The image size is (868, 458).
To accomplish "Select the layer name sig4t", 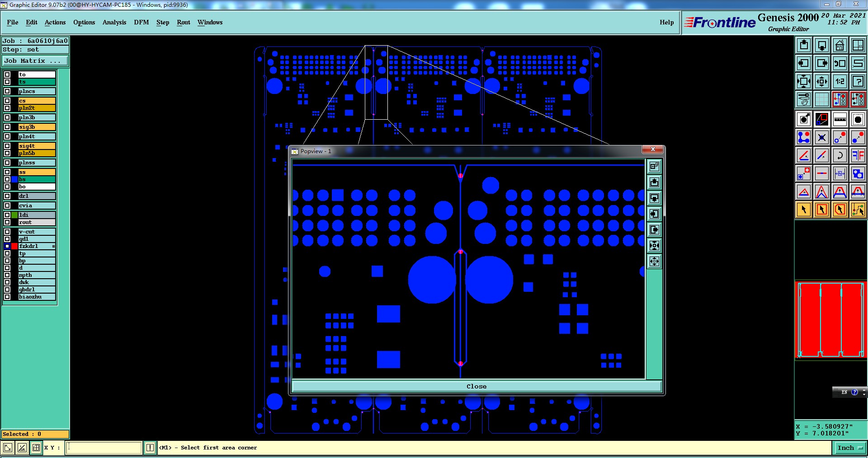I will pyautogui.click(x=37, y=146).
